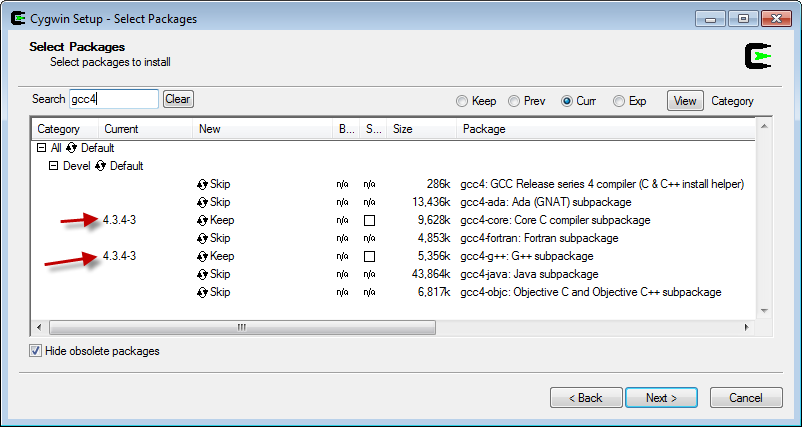Viewport: 802px width, 427px height.
Task: Sort by the Category column header
Action: pos(65,129)
